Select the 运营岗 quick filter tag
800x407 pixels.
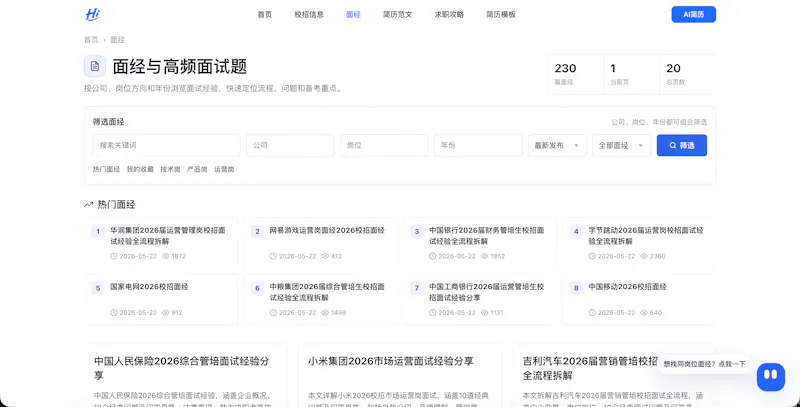click(x=224, y=169)
